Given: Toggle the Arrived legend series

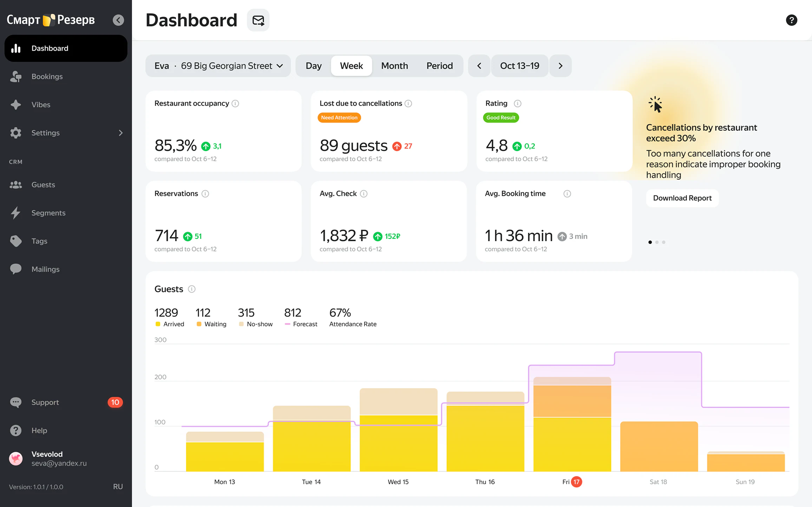Looking at the screenshot, I should [170, 324].
